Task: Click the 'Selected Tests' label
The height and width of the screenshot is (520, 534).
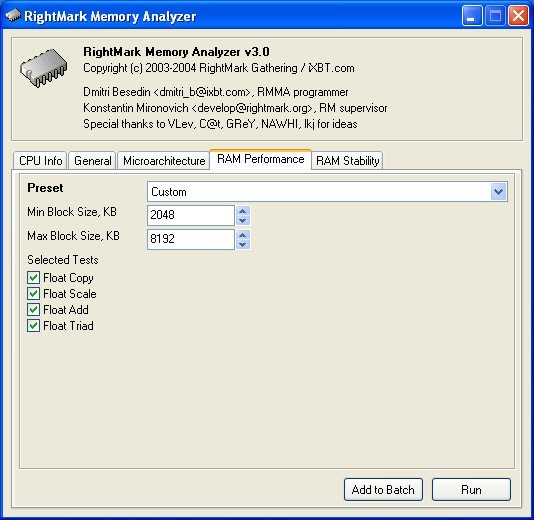Action: point(63,260)
